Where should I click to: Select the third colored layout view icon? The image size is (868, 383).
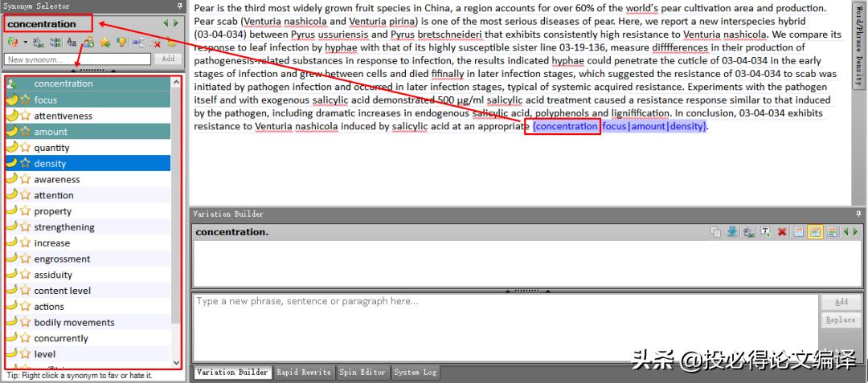[832, 232]
